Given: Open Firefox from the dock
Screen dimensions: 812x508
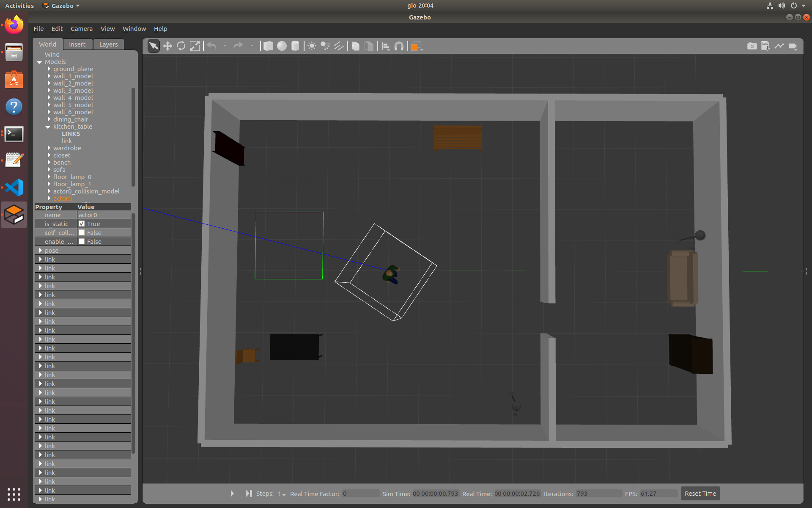Looking at the screenshot, I should [14, 25].
